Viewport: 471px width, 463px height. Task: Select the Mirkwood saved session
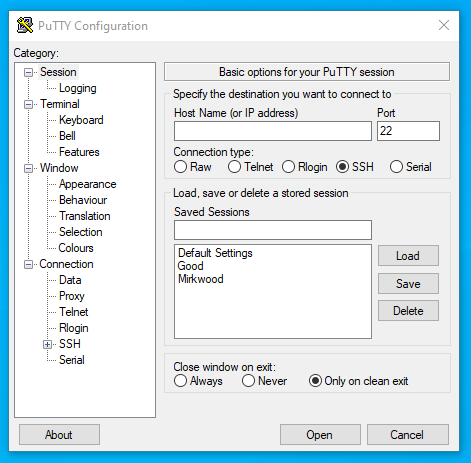201,279
